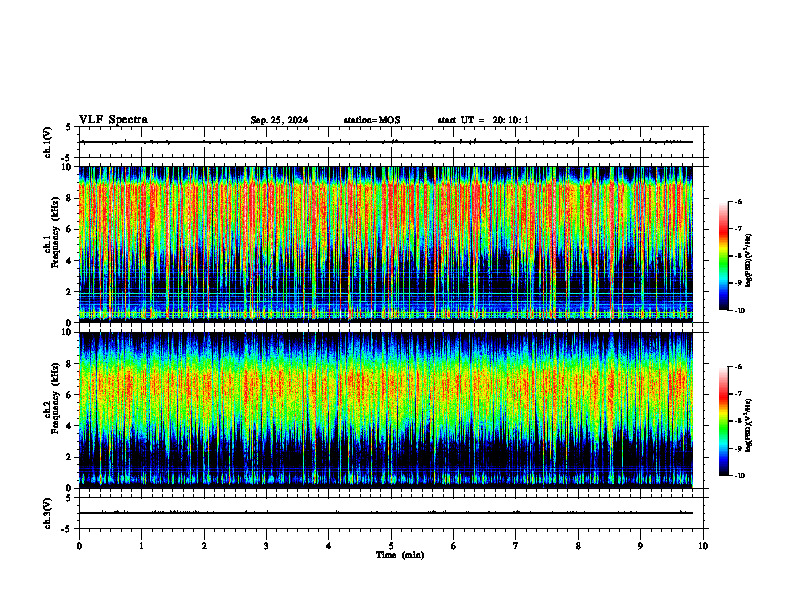The image size is (792, 612).
Task: Click the ch.2 frequency tick label '6'
Action: tap(70, 395)
